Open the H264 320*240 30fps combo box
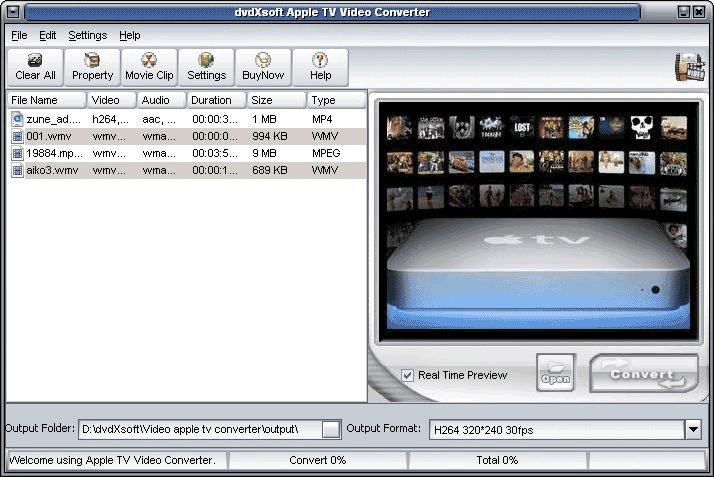This screenshot has height=477, width=714. (x=555, y=429)
